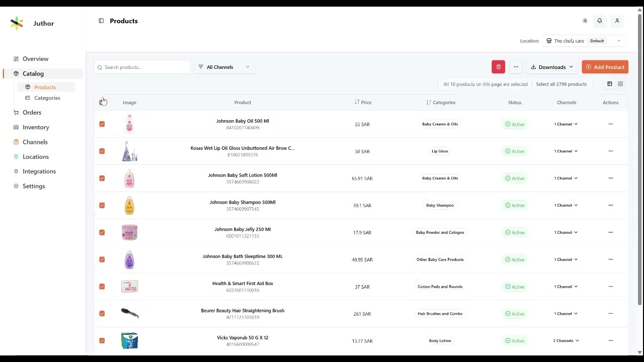This screenshot has height=362, width=644.
Task: Open Orders in sidebar
Action: [32, 113]
